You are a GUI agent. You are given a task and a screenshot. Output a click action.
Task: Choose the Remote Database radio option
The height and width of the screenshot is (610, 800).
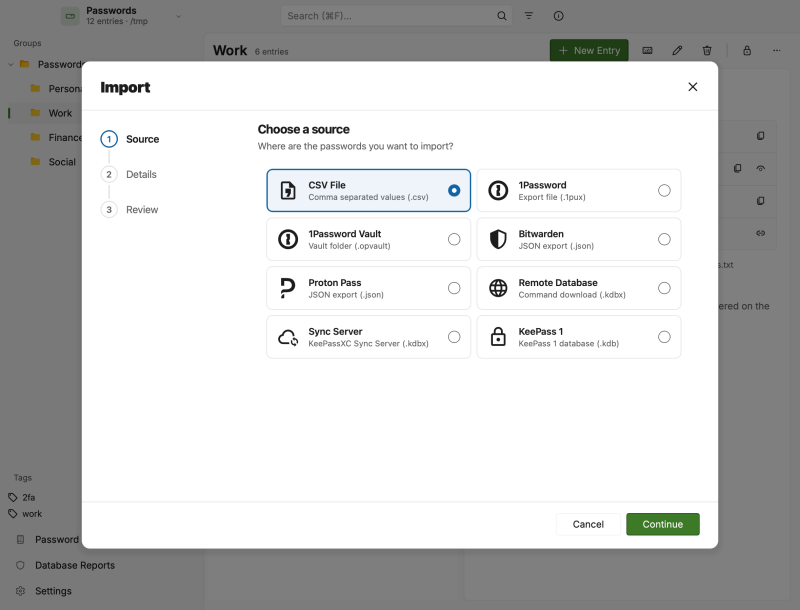click(664, 288)
